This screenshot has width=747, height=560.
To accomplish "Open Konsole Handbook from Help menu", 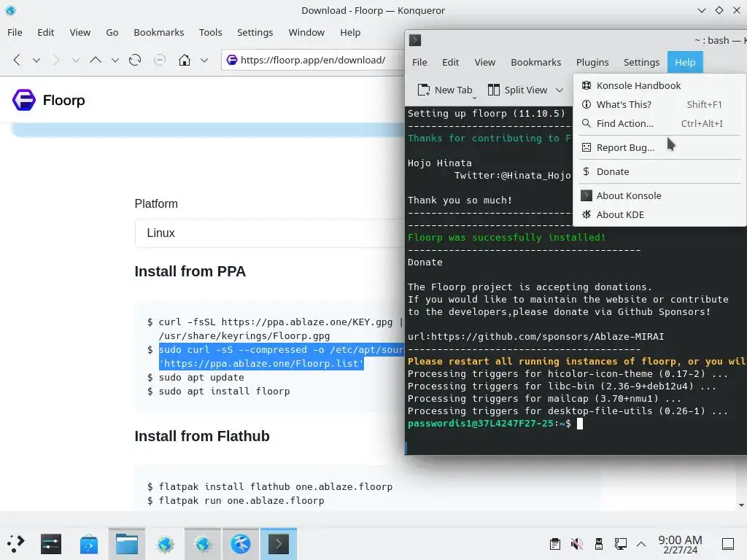I will 659,86.
